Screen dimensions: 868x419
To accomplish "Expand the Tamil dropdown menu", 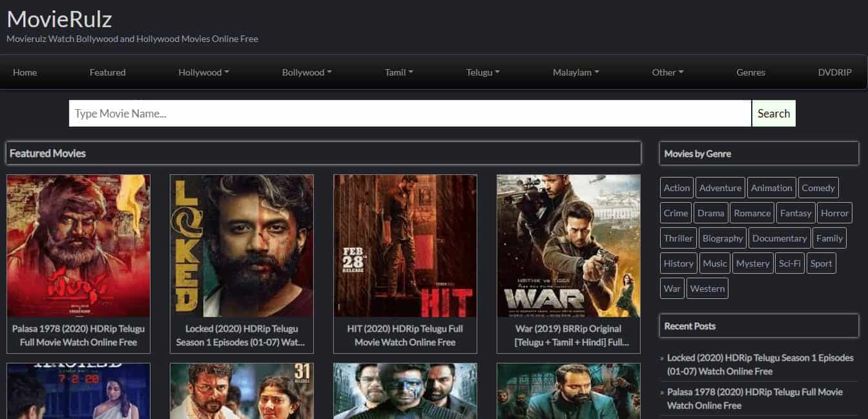I will tap(399, 72).
